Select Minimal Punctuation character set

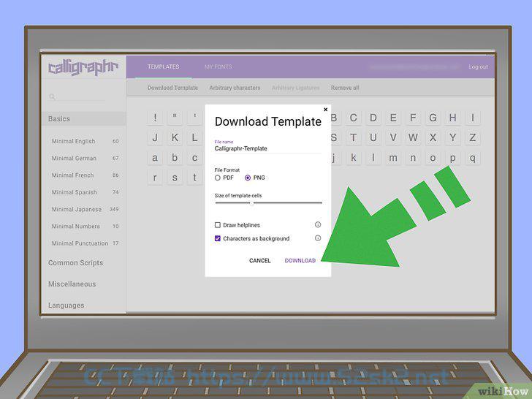click(85, 243)
